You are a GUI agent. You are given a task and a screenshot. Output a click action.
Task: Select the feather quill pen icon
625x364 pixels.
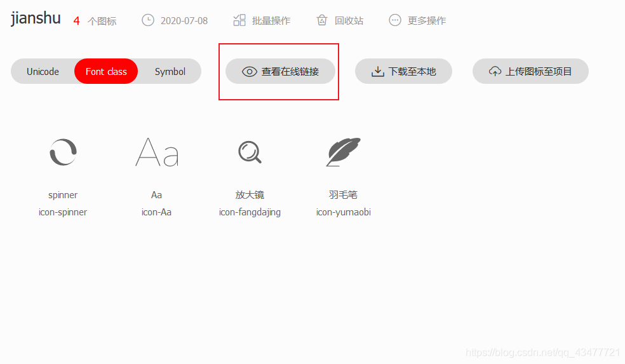coord(343,152)
